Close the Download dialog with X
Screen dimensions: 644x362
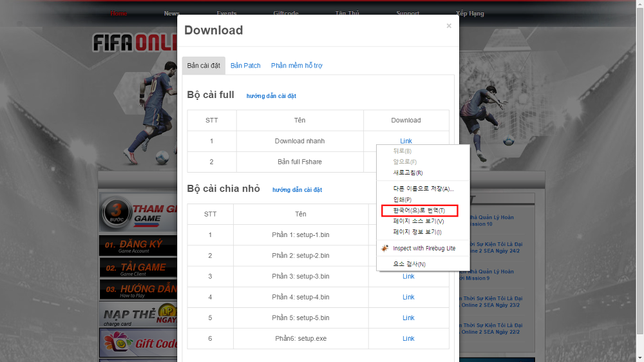[x=449, y=26]
